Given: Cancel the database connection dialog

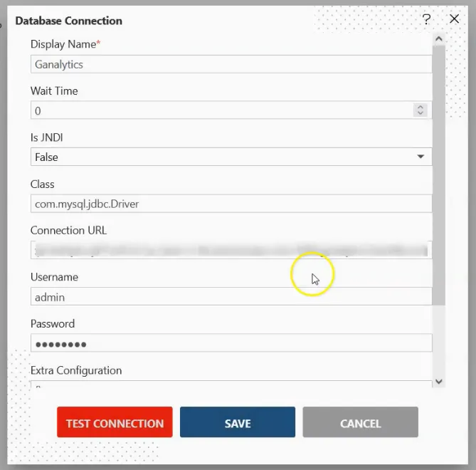Looking at the screenshot, I should (x=360, y=422).
